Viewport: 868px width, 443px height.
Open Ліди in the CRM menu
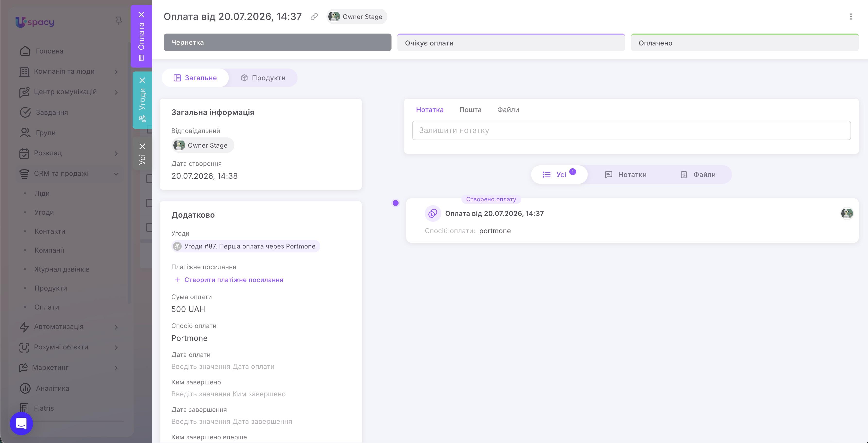pos(42,193)
